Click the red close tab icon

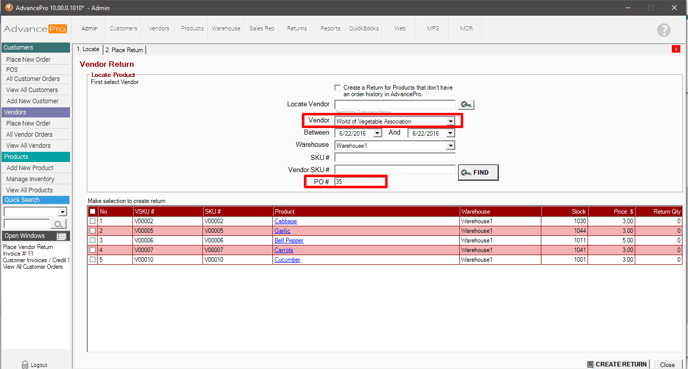pyautogui.click(x=676, y=49)
